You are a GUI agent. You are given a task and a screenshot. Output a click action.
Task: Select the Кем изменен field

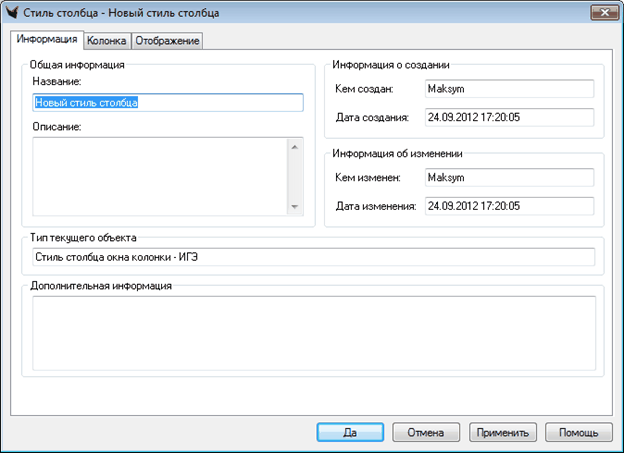coord(507,177)
